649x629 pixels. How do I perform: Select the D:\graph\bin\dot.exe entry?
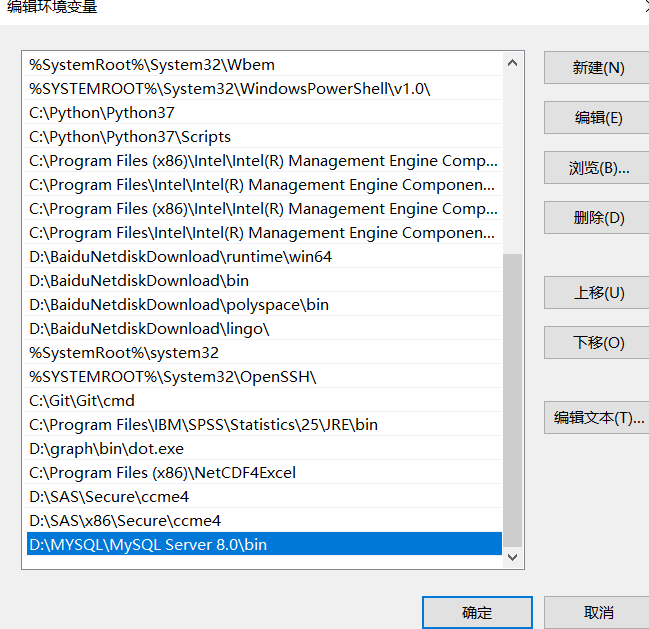pyautogui.click(x=262, y=449)
